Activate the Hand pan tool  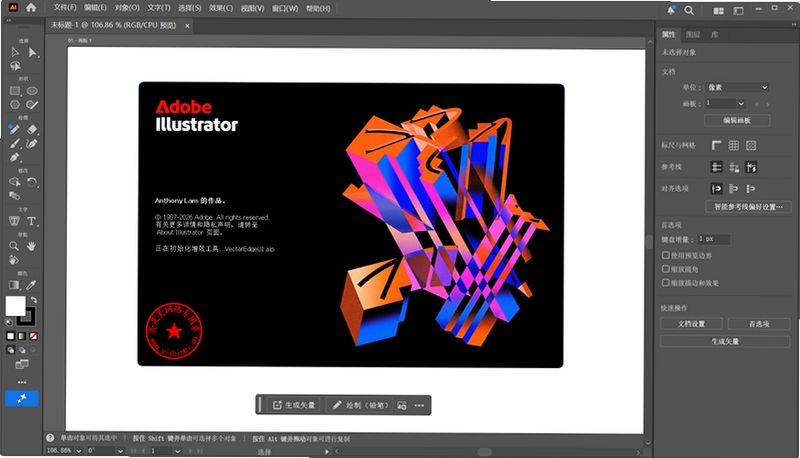[x=32, y=246]
